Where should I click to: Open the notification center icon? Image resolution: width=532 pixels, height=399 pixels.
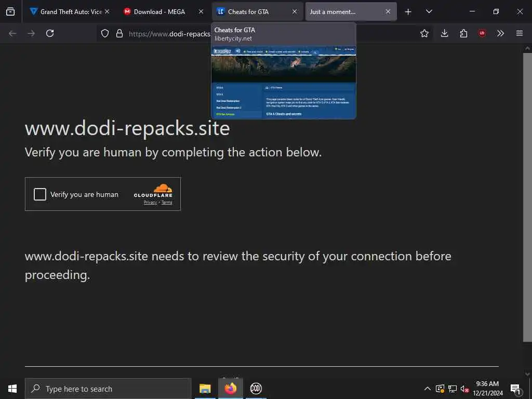pos(515,389)
